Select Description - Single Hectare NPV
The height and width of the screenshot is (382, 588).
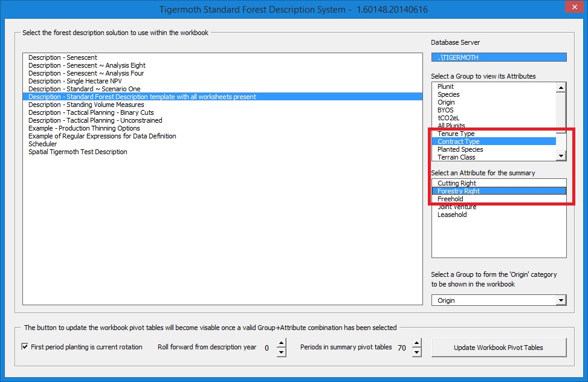click(222, 81)
